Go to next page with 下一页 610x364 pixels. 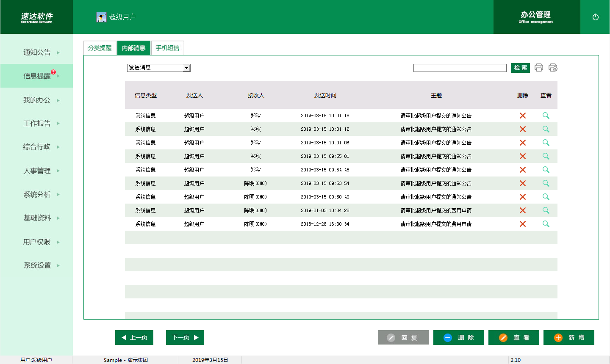185,337
